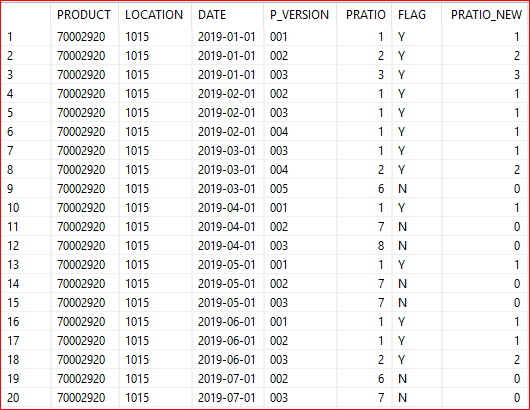Image resolution: width=530 pixels, height=410 pixels.
Task: Click the PRODUCT column header
Action: pyautogui.click(x=83, y=15)
